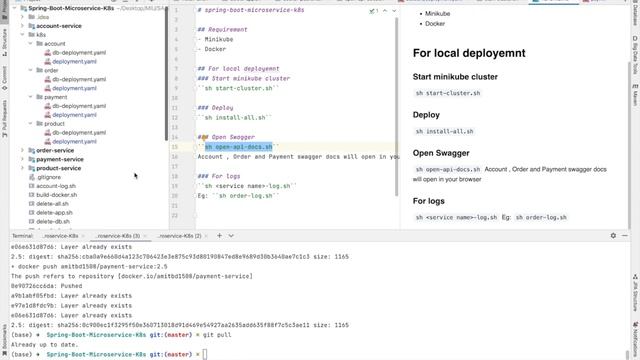Collapse the product folder under k8s
The width and height of the screenshot is (640, 360).
[31, 124]
